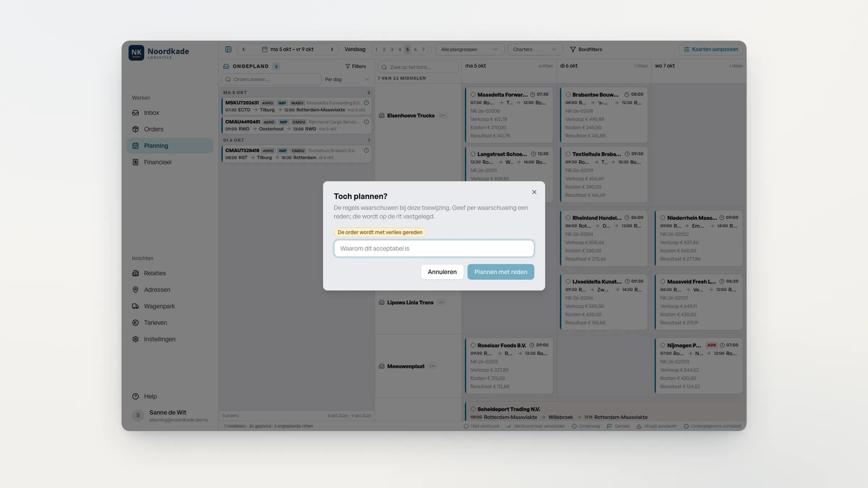The image size is (868, 488).
Task: Open Kaarten aanpassen
Action: pos(711,50)
